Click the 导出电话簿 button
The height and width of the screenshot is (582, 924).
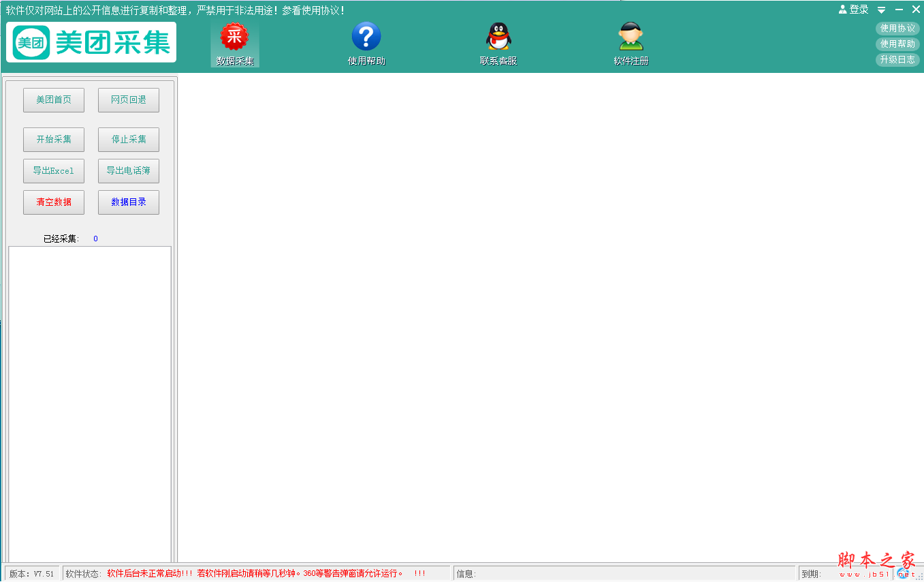129,171
